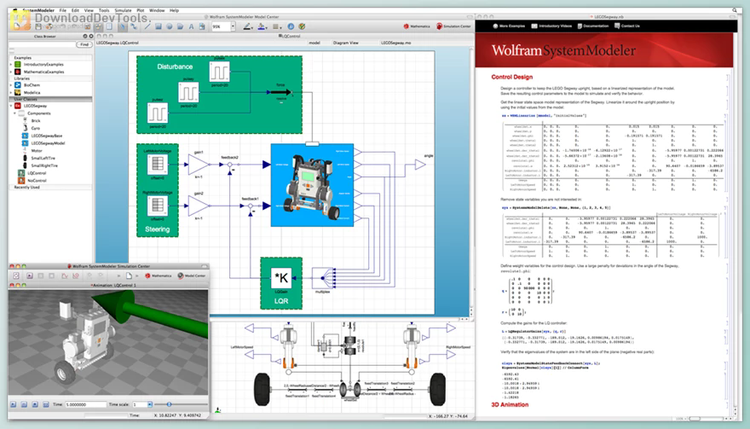Switch to Simulation Center from Model Center toolbar

click(453, 26)
